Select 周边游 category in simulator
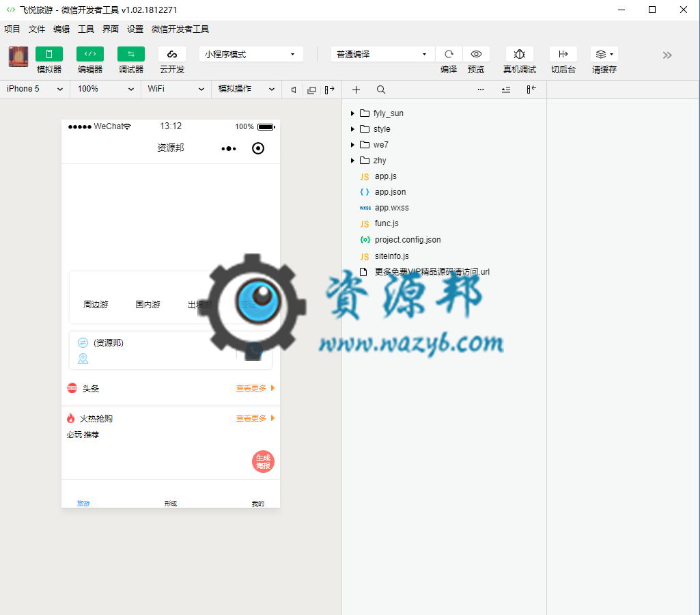Image resolution: width=700 pixels, height=615 pixels. [x=96, y=305]
